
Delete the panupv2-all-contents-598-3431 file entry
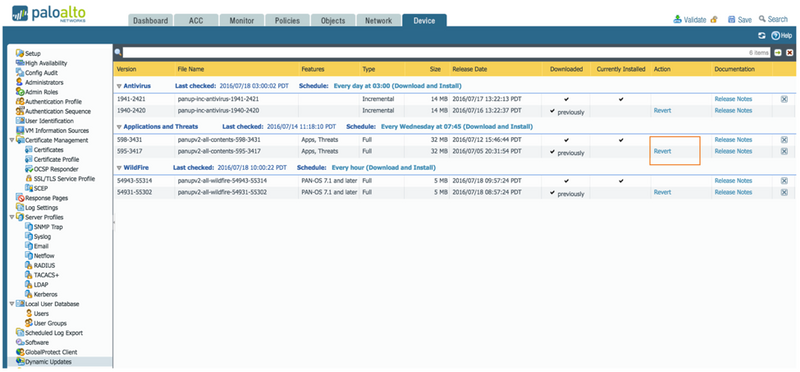(x=784, y=140)
